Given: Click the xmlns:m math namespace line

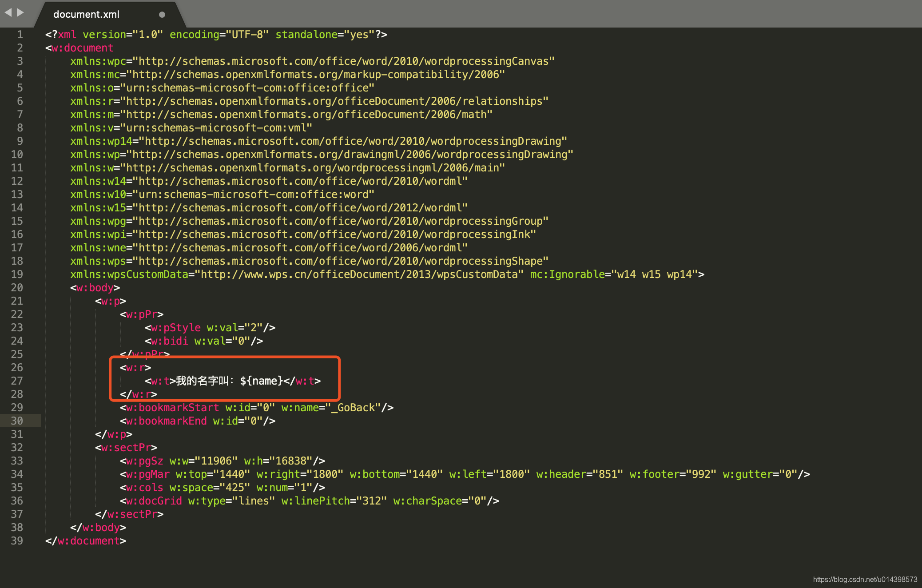Looking at the screenshot, I should [x=282, y=115].
